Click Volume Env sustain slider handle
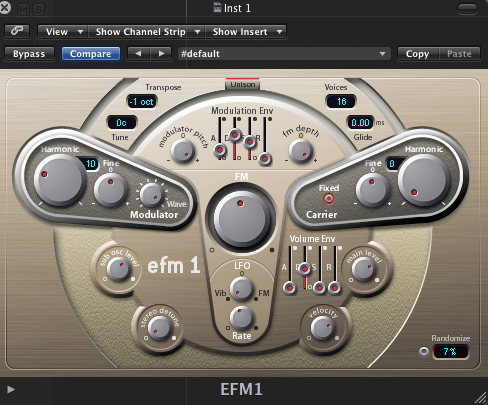 [320, 288]
